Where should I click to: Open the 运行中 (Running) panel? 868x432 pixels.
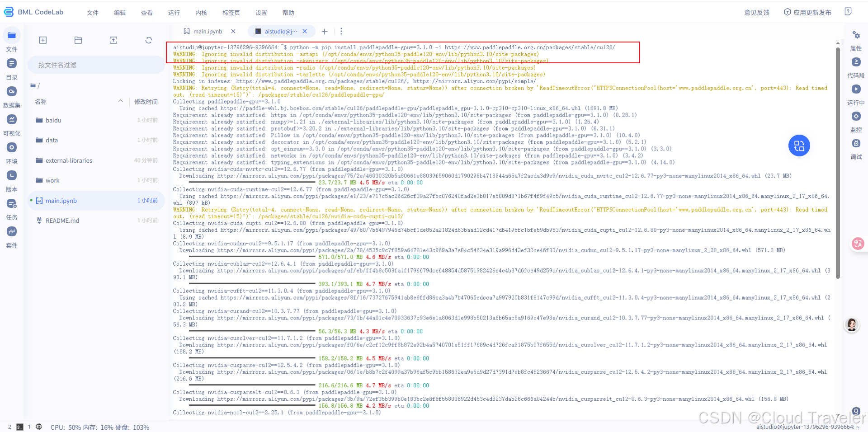point(856,89)
